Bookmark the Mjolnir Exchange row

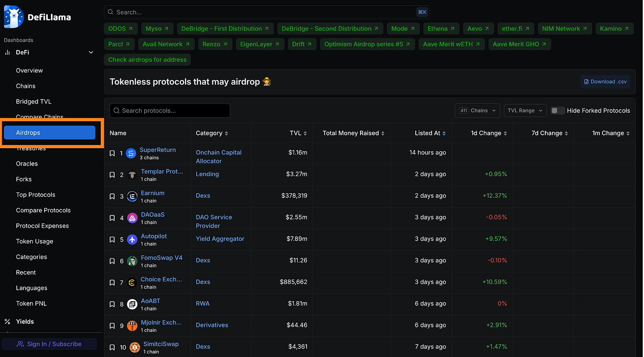[x=112, y=326]
